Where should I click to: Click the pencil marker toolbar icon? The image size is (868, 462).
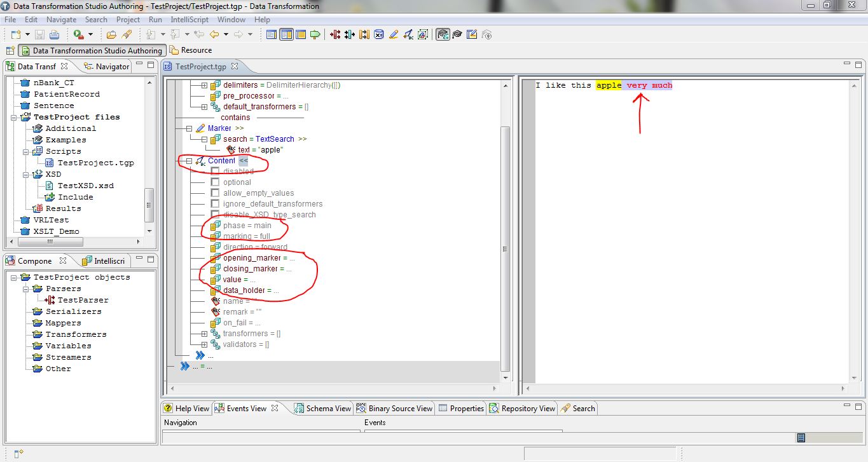point(394,34)
